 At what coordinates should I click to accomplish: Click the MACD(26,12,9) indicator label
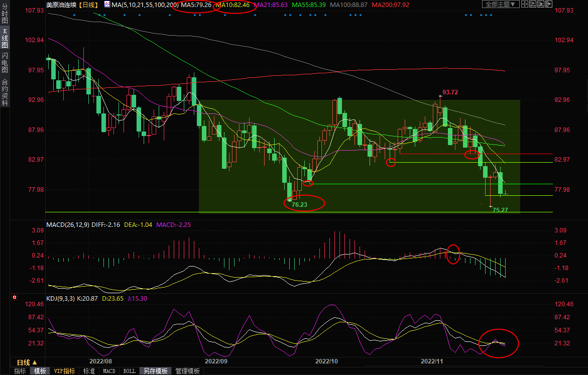click(x=68, y=224)
